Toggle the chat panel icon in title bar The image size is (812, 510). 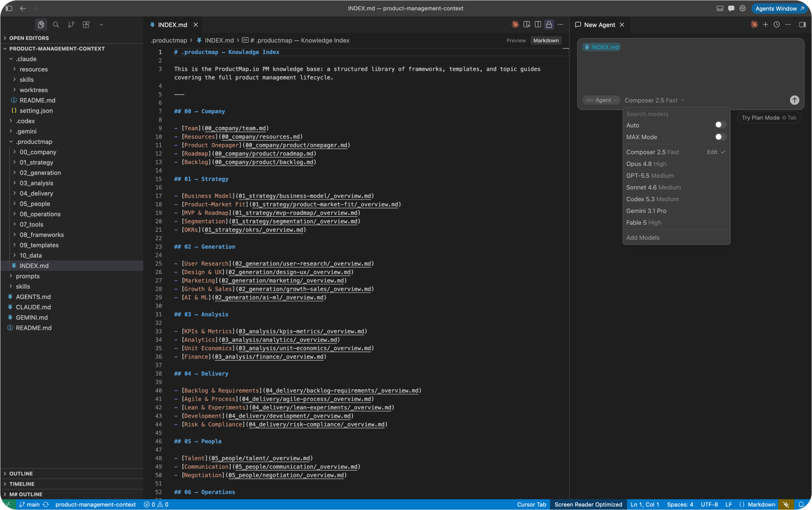tap(731, 8)
